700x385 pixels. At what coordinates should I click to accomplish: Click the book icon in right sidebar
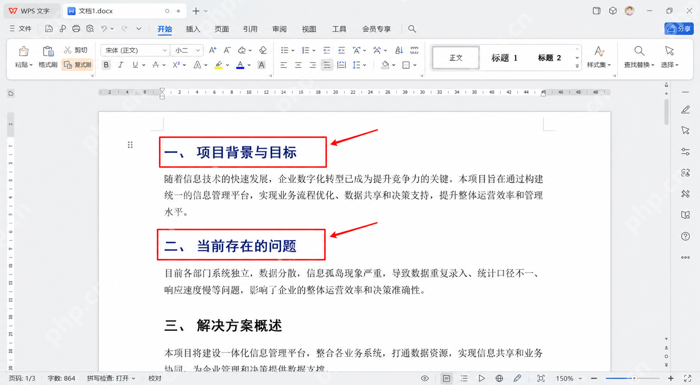pos(685,215)
